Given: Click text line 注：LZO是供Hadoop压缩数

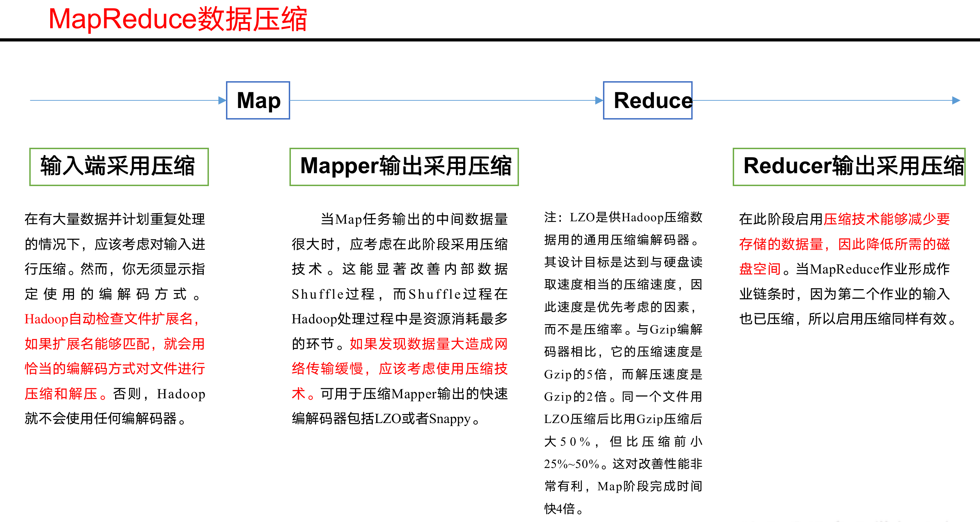Looking at the screenshot, I should point(623,217).
